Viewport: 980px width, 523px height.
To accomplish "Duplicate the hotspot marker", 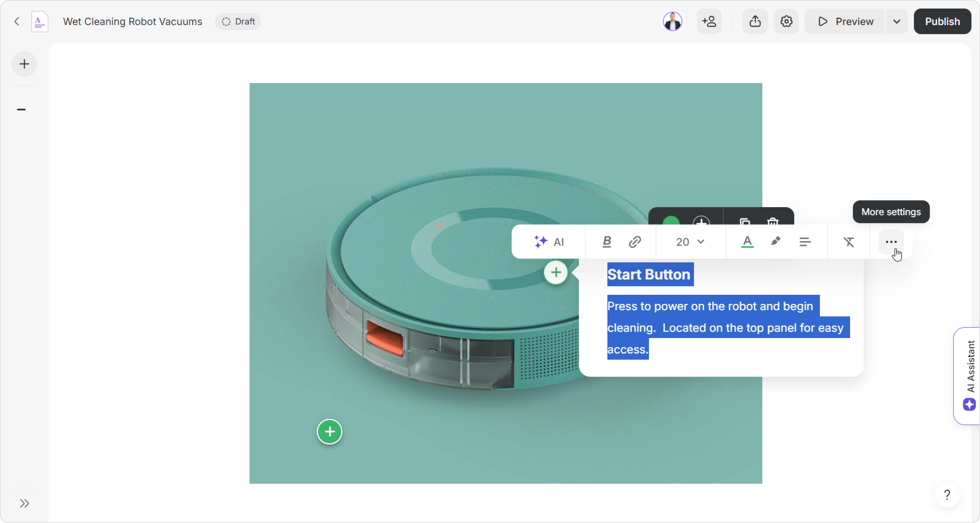I will coord(744,221).
